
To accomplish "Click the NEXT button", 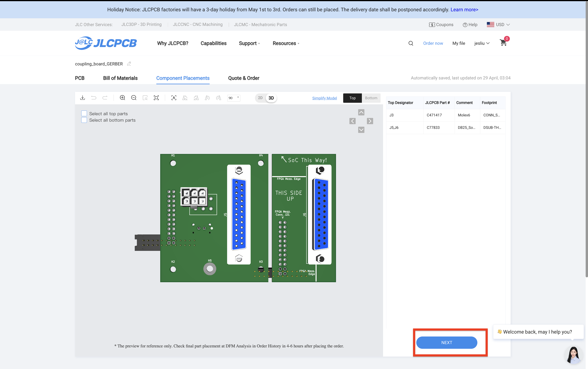I will point(447,342).
